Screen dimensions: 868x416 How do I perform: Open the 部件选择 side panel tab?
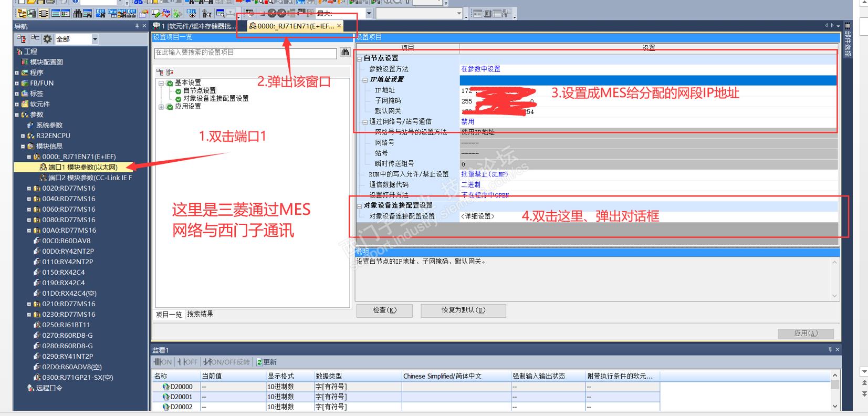coord(848,41)
